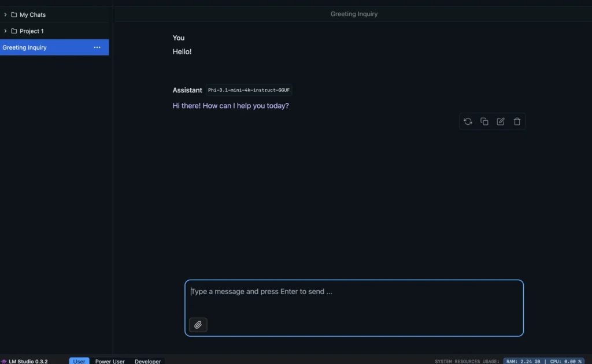Expand the Project 1 folder chevron
592x364 pixels.
(5, 31)
